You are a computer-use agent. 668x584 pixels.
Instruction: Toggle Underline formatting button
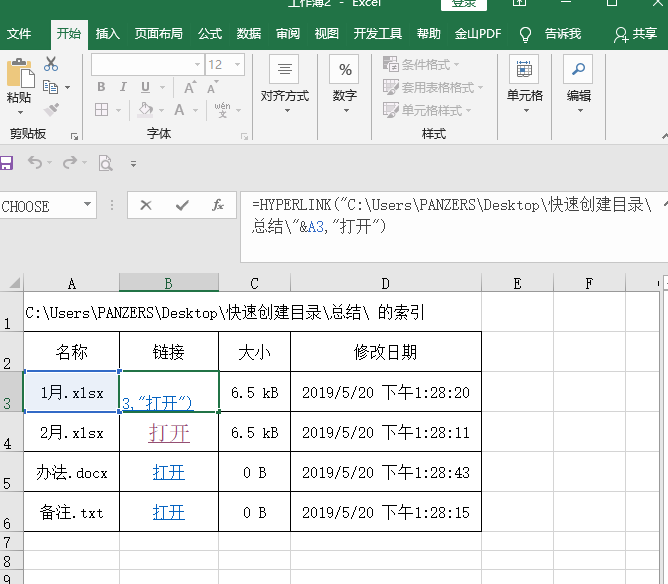coord(145,87)
